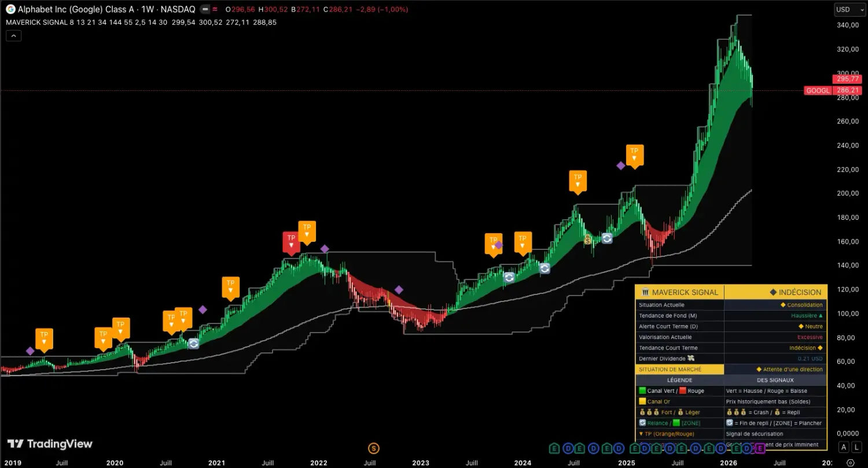This screenshot has height=468, width=868.
Task: Click the 200,00 price axis label
Action: click(x=848, y=193)
